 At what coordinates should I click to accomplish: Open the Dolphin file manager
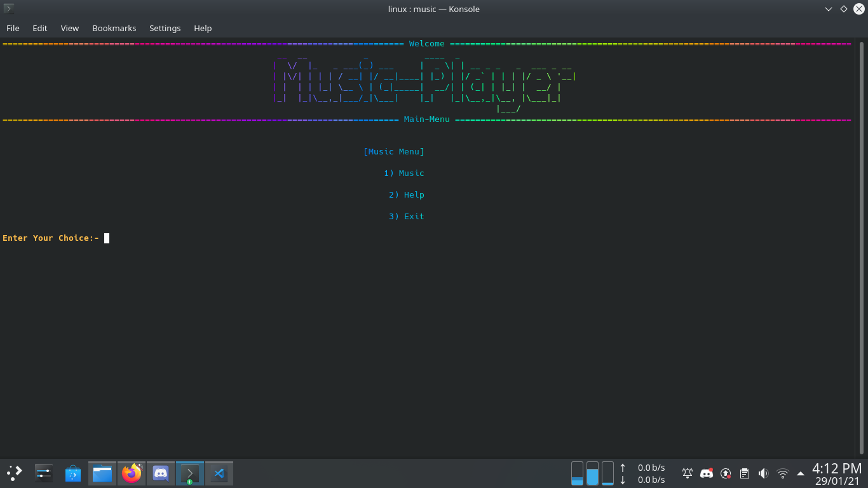click(102, 473)
